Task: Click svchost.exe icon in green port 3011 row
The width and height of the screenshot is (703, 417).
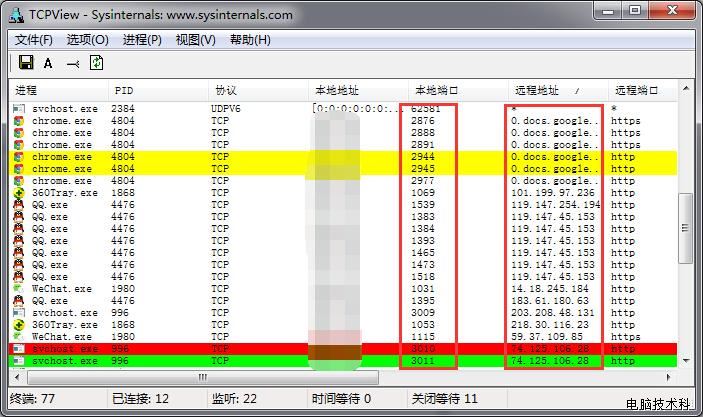Action: tap(18, 361)
